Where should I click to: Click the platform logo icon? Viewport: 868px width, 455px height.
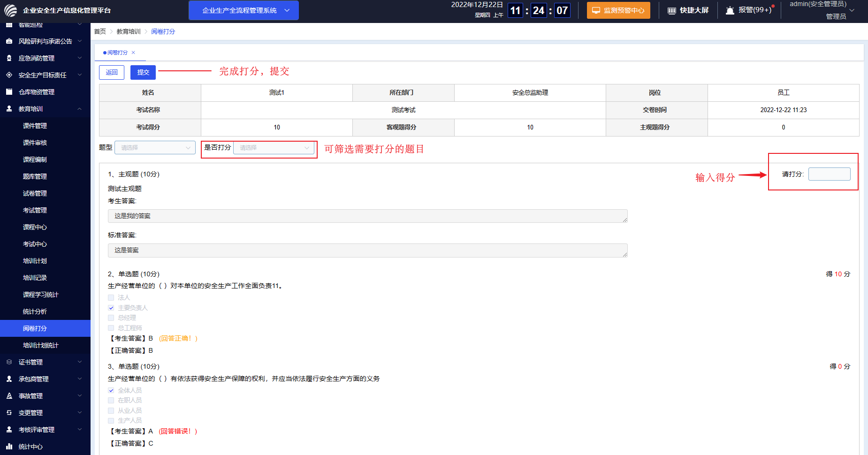(10, 10)
